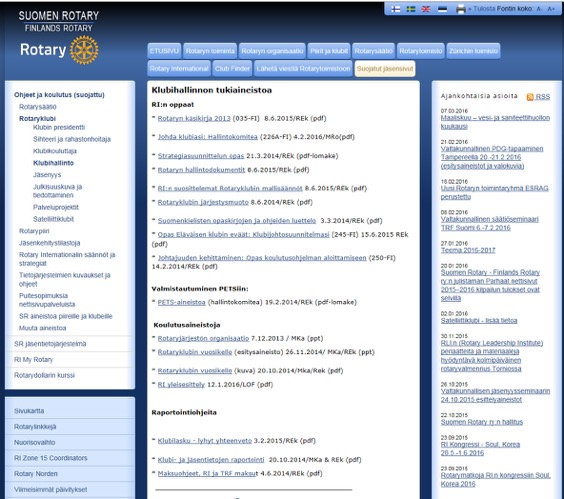Viewport: 564px width, 499px height.
Task: Switch language with the UK flag icon
Action: [426, 9]
